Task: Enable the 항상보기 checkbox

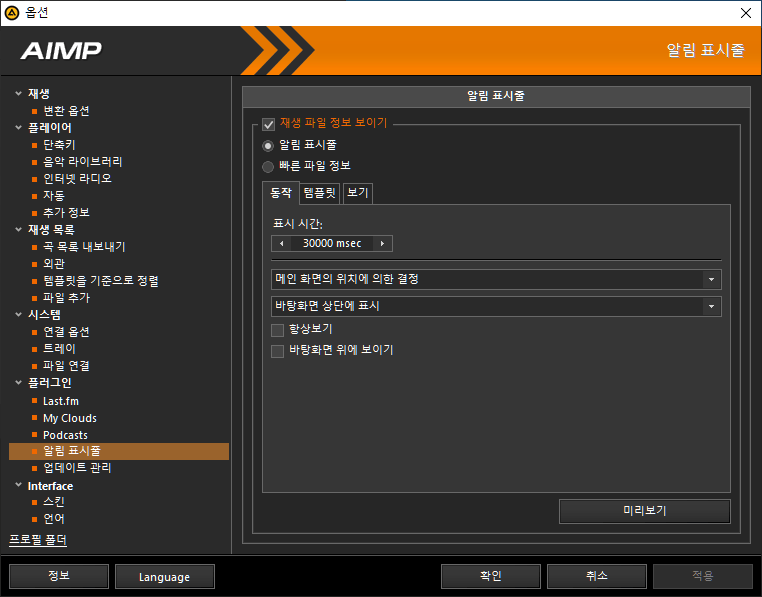Action: coord(277,330)
